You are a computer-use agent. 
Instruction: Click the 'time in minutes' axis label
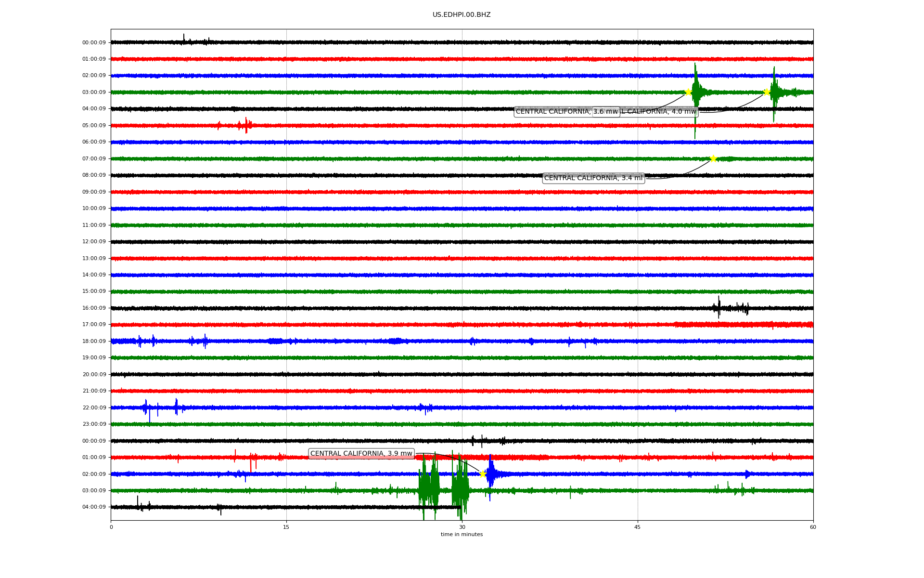[462, 535]
